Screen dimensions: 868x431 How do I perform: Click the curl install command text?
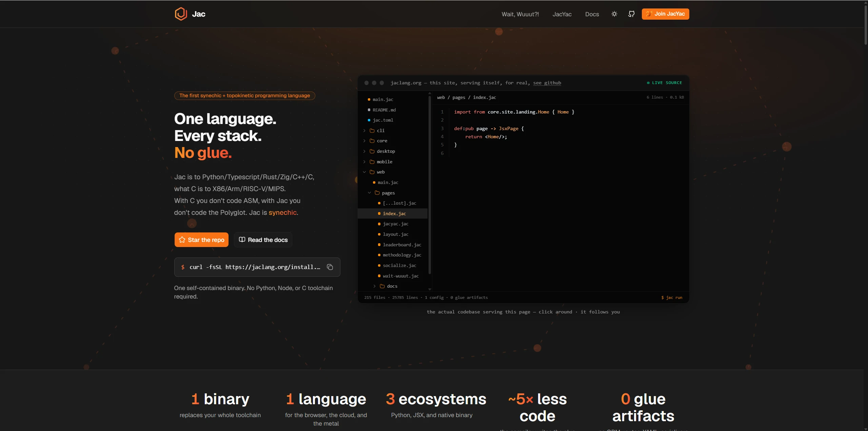(255, 267)
